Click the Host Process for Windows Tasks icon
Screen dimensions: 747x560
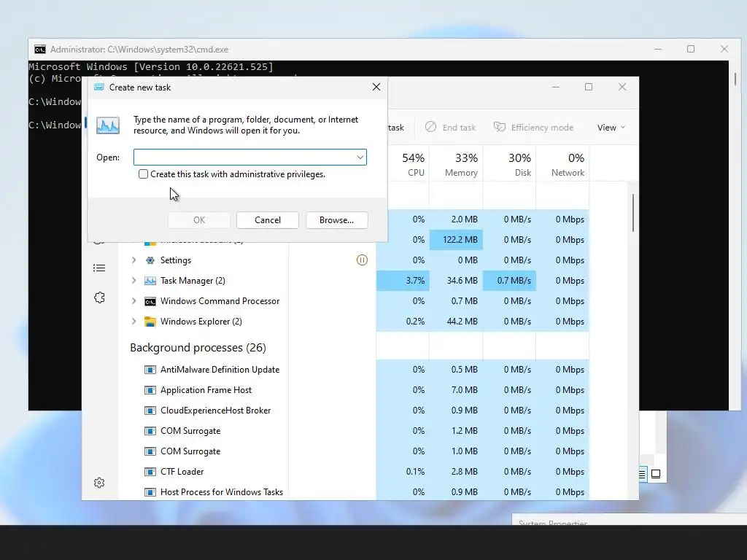click(x=150, y=492)
